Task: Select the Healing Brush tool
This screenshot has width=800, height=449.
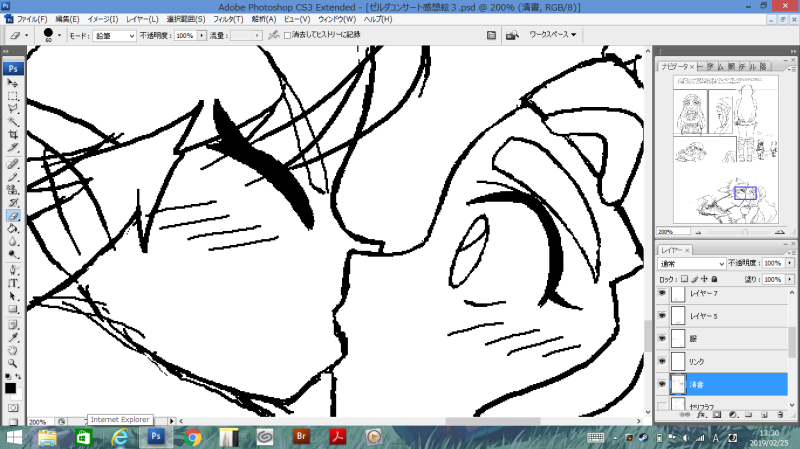Action: 13,164
